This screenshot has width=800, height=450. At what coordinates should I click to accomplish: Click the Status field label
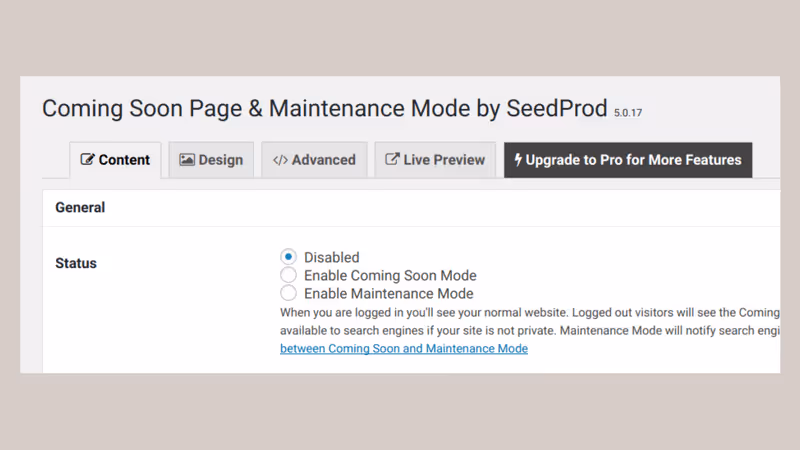point(76,263)
